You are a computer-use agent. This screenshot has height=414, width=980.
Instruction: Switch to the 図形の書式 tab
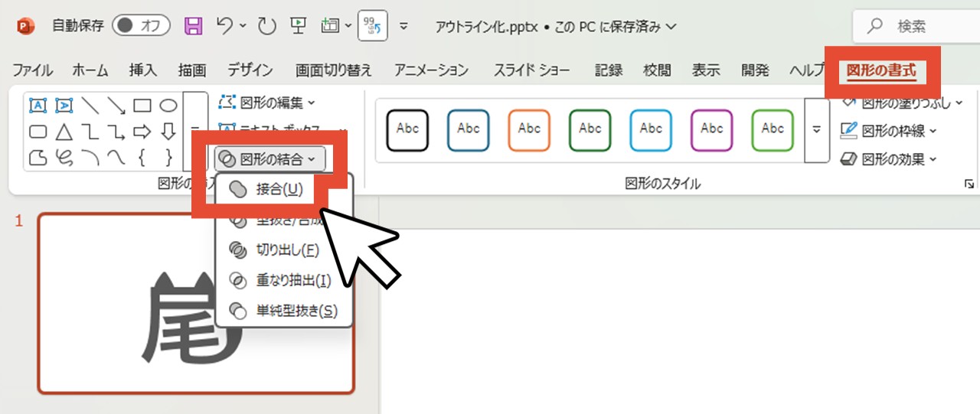click(880, 70)
